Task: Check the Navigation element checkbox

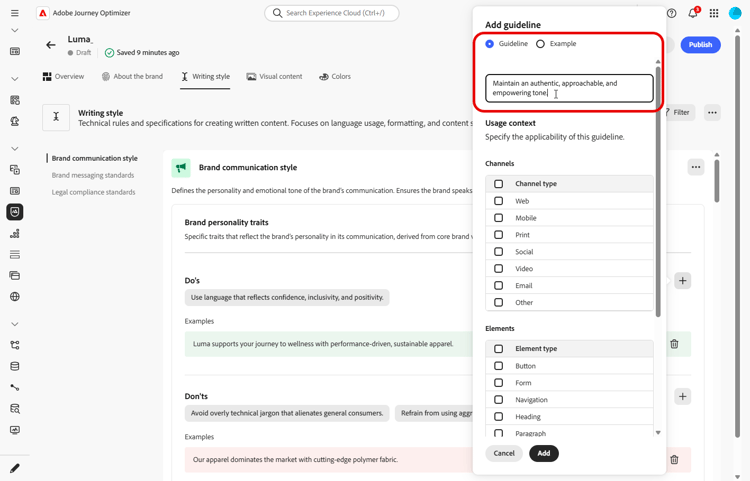Action: pos(498,400)
